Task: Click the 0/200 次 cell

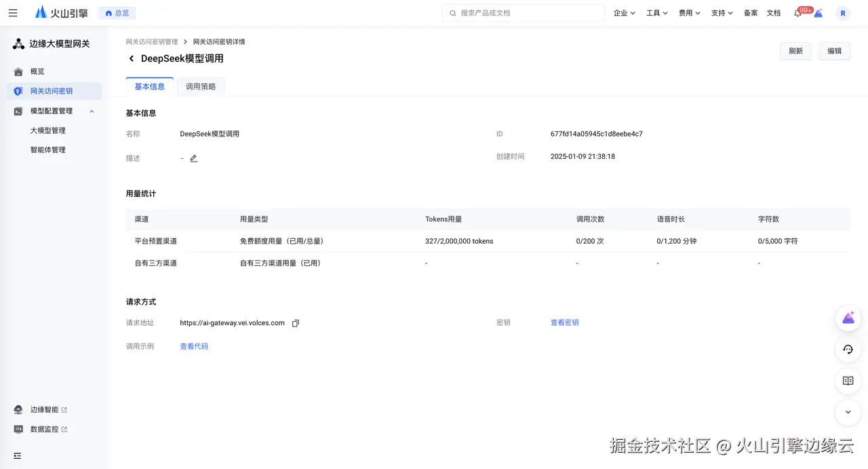Action: pyautogui.click(x=590, y=241)
